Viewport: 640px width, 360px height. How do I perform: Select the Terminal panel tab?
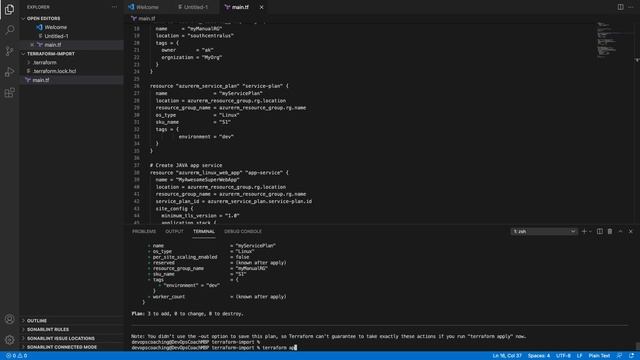coord(204,231)
